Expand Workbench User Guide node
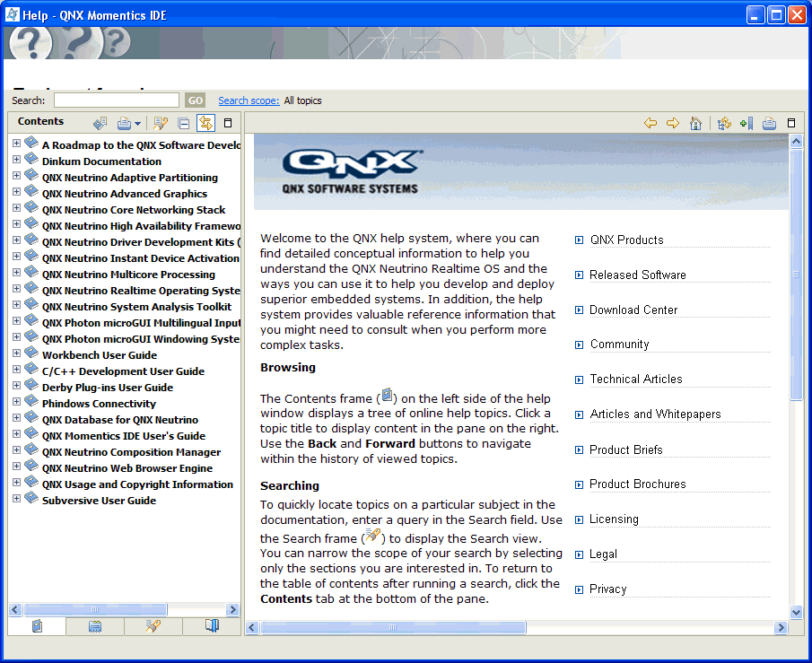Viewport: 812px width, 663px height. coord(16,353)
